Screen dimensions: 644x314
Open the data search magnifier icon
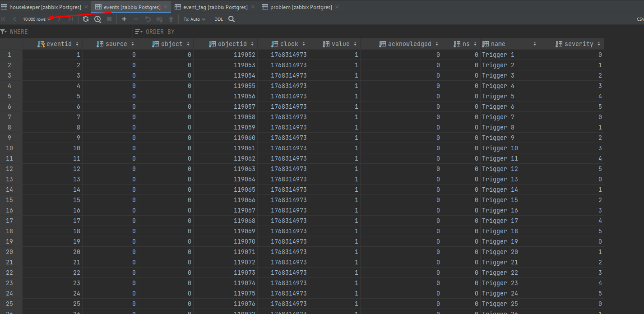pyautogui.click(x=232, y=19)
